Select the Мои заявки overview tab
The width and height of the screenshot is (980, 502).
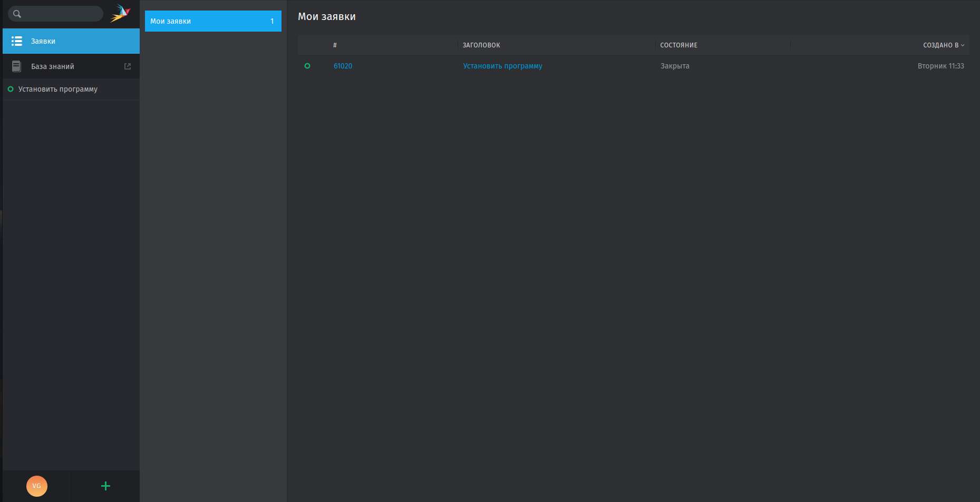coord(206,21)
